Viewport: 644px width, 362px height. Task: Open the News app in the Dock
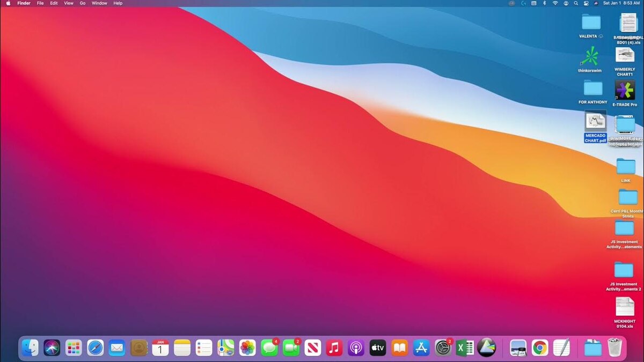pyautogui.click(x=313, y=348)
